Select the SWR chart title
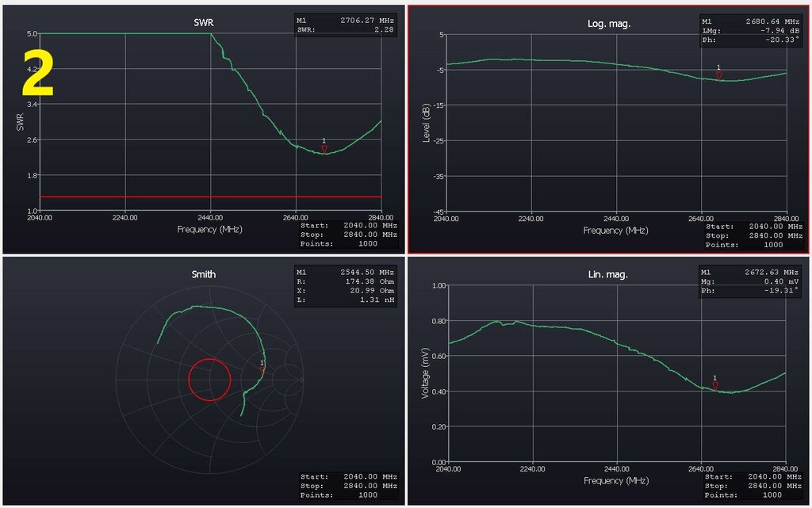The height and width of the screenshot is (508, 812). point(204,23)
